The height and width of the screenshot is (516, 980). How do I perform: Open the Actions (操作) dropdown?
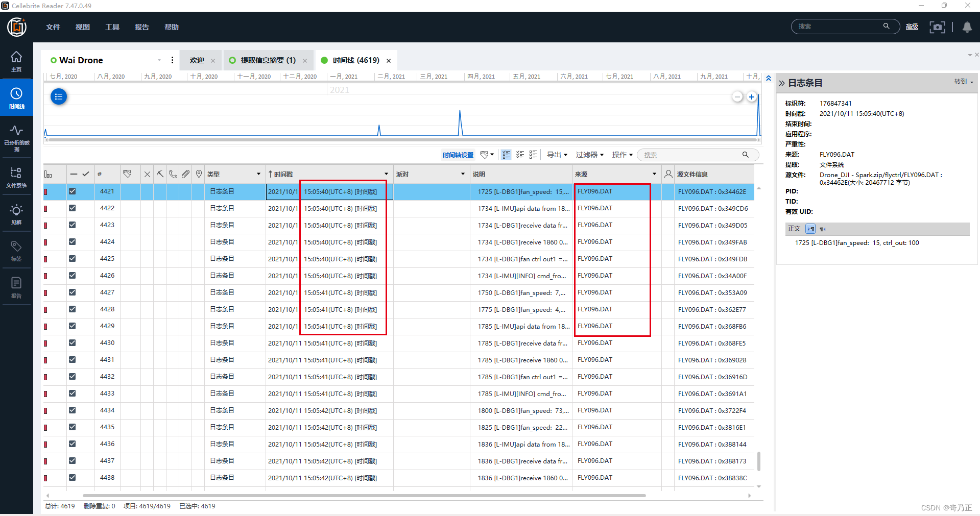(622, 155)
